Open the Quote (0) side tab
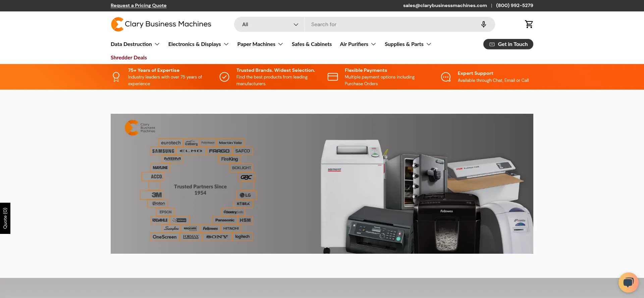The image size is (644, 298). point(5,218)
